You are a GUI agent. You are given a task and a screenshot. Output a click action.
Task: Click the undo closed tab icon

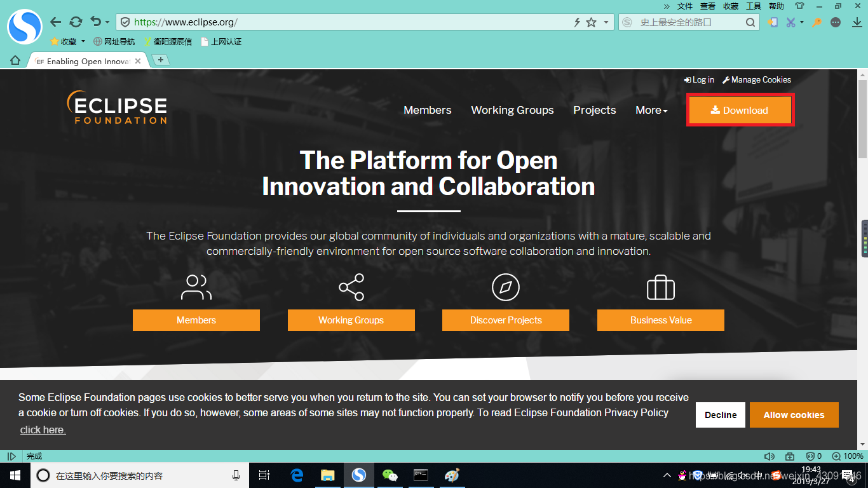pyautogui.click(x=96, y=22)
